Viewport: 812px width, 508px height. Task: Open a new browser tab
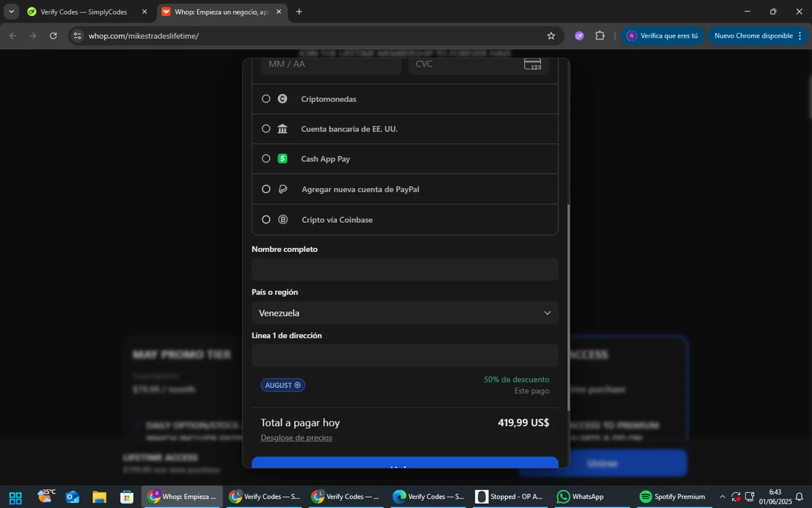(299, 11)
